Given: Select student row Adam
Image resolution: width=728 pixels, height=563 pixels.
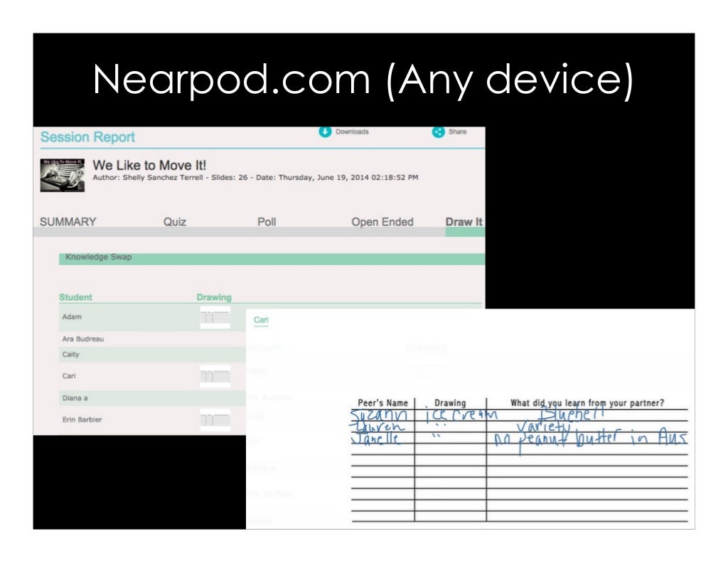Looking at the screenshot, I should pyautogui.click(x=152, y=317).
